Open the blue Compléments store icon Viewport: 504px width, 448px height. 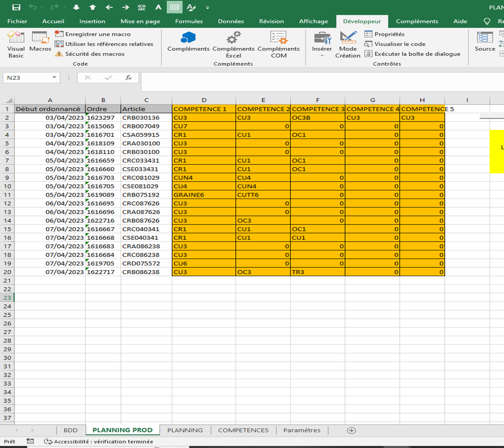pos(188,42)
